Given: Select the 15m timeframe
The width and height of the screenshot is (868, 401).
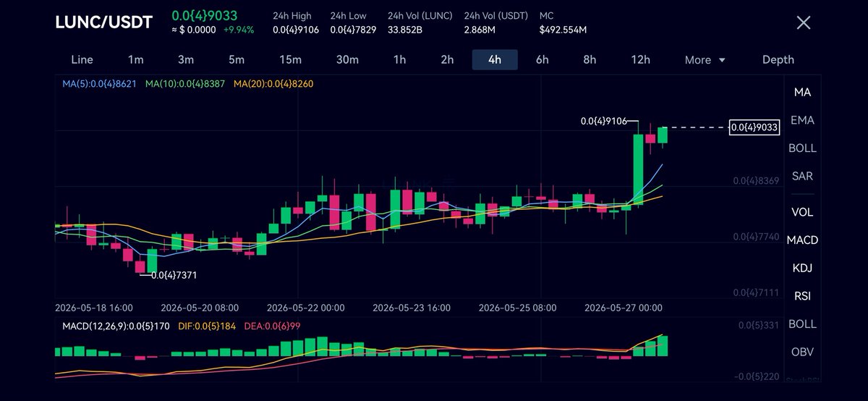Looking at the screenshot, I should [x=290, y=60].
